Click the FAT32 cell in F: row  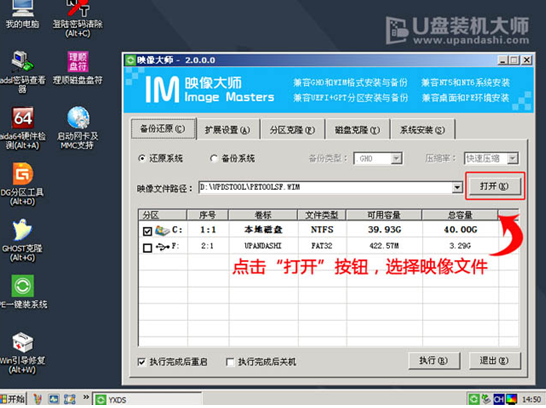tap(322, 246)
